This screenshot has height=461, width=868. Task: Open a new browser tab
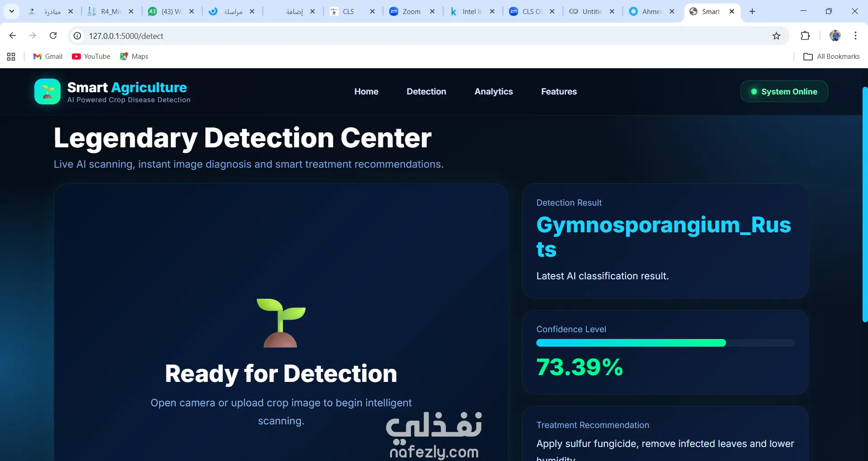point(752,11)
